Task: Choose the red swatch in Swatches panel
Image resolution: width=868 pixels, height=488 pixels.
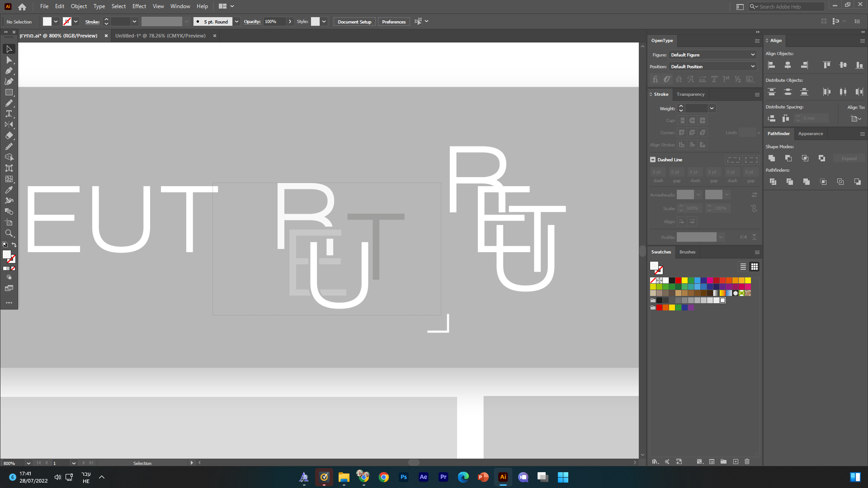Action: tap(678, 281)
